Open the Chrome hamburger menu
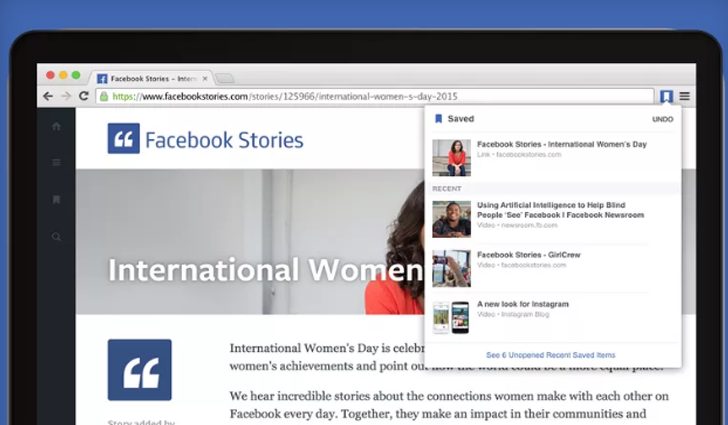Screen dimensions: 728x425 [685, 96]
